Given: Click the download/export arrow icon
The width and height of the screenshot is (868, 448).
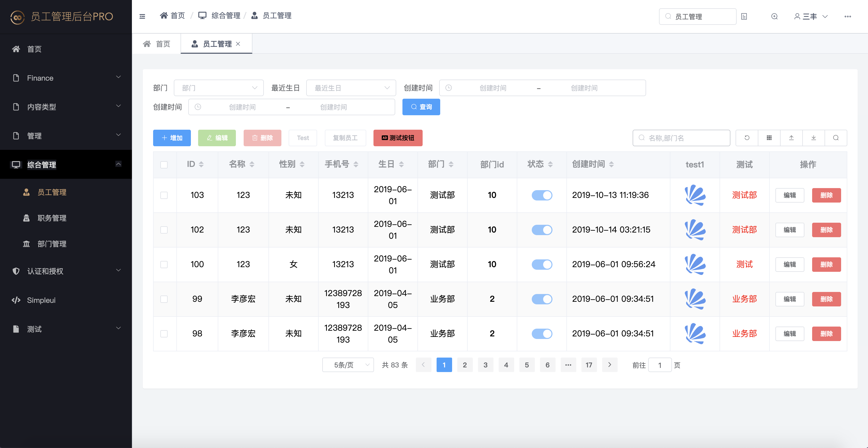Looking at the screenshot, I should [813, 138].
